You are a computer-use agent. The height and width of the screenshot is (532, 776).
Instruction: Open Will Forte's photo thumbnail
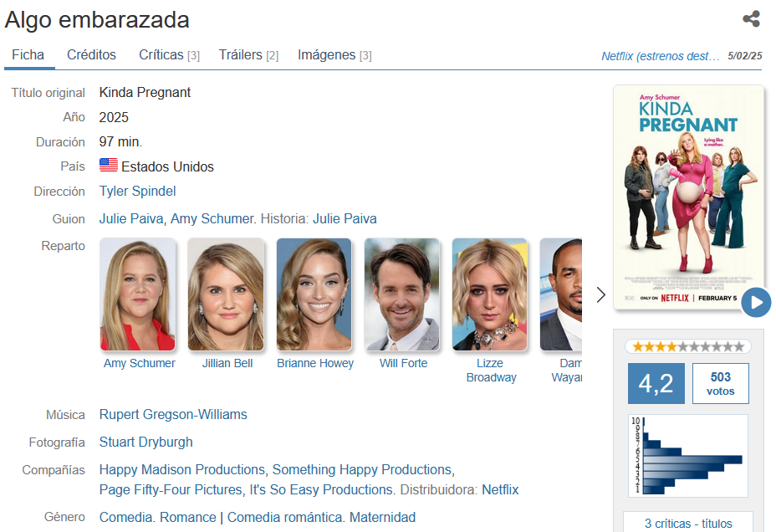coord(402,294)
